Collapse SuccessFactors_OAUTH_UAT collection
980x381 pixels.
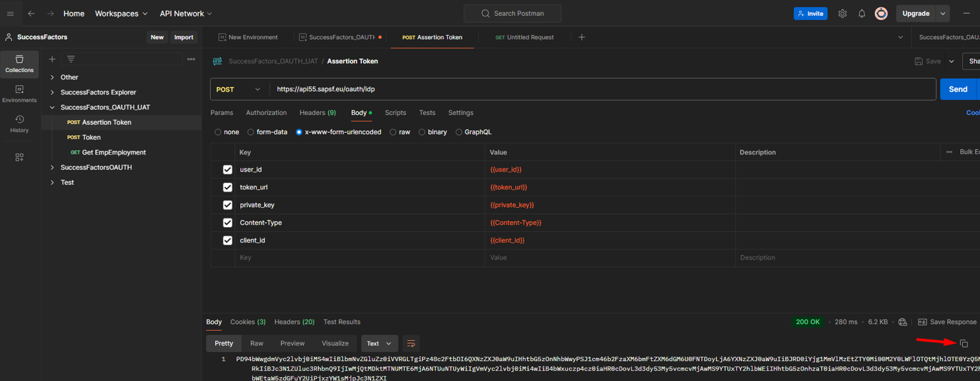(52, 108)
